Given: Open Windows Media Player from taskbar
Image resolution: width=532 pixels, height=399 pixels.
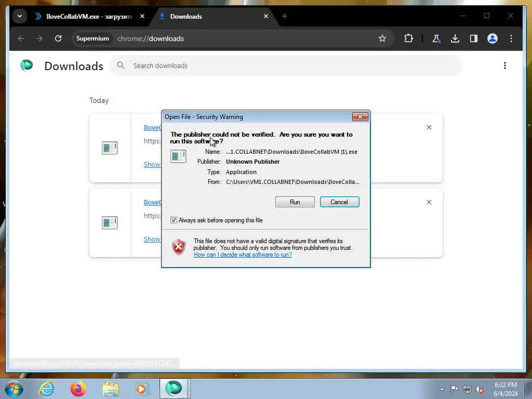Looking at the screenshot, I should click(x=142, y=389).
